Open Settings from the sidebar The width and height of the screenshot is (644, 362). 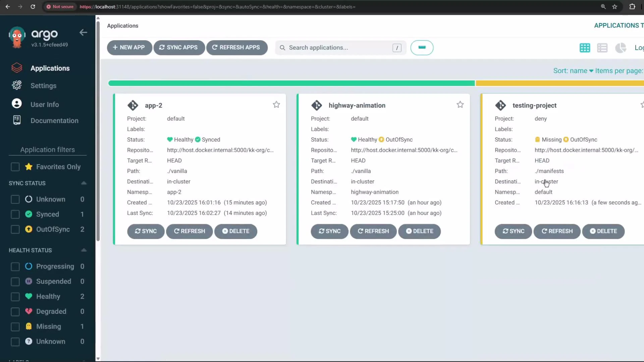(43, 86)
